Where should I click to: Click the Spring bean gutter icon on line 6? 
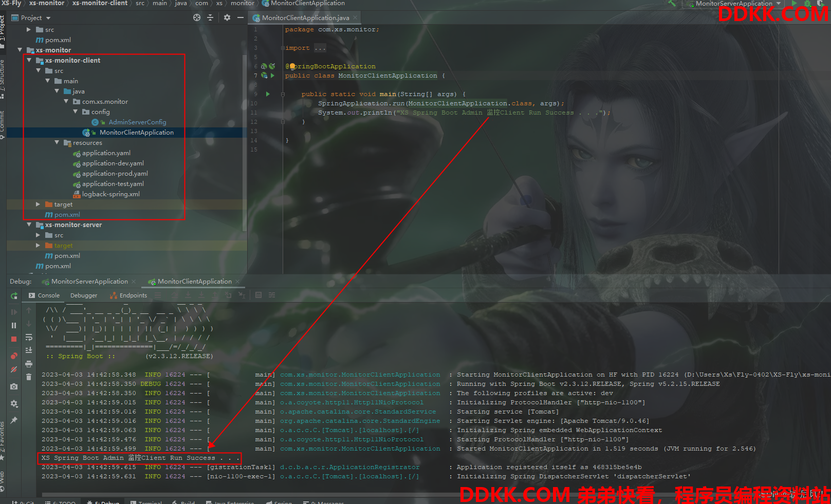click(x=264, y=66)
